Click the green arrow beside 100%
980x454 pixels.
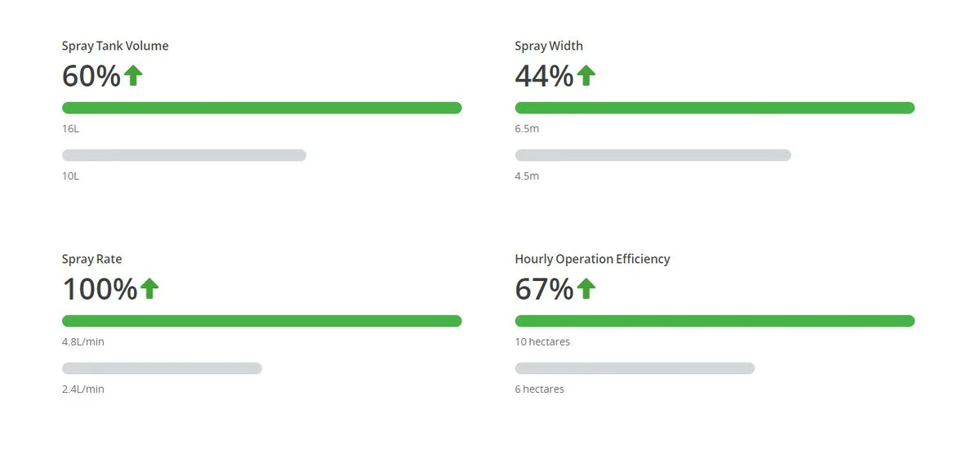click(149, 288)
